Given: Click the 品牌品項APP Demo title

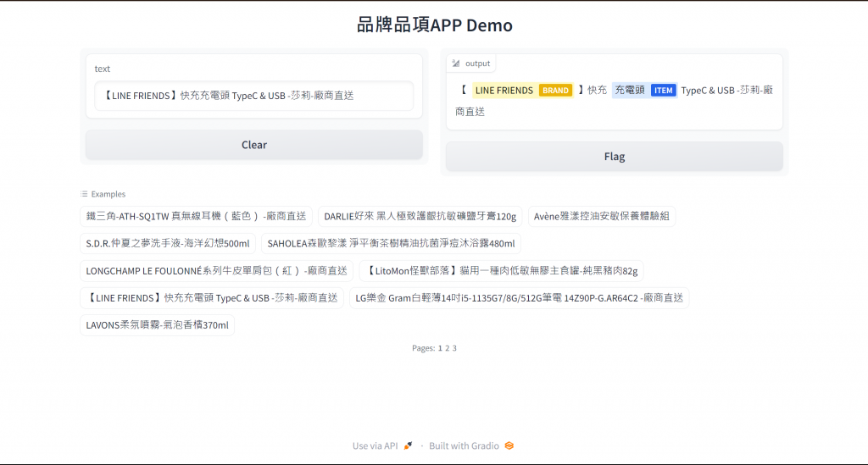Looking at the screenshot, I should click(435, 25).
